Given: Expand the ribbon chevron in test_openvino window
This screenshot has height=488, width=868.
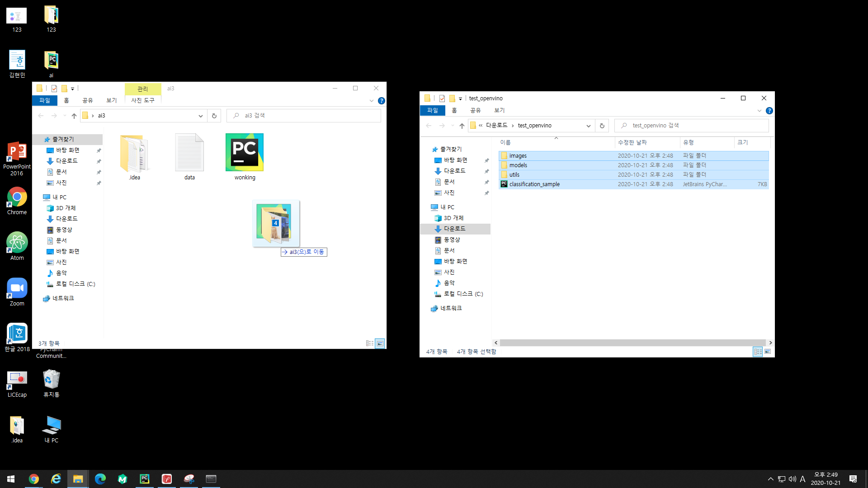Looking at the screenshot, I should tap(759, 111).
